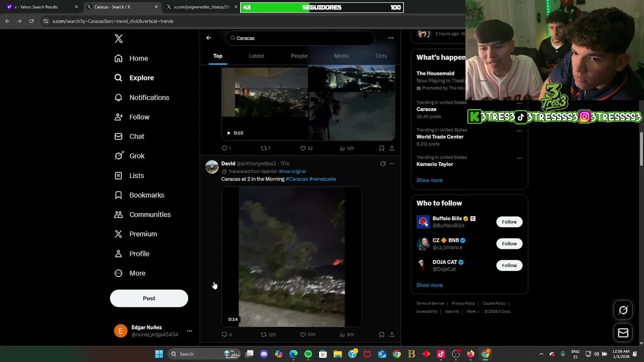Image resolution: width=644 pixels, height=362 pixels.
Task: Open more options on David's post
Action: [392, 164]
